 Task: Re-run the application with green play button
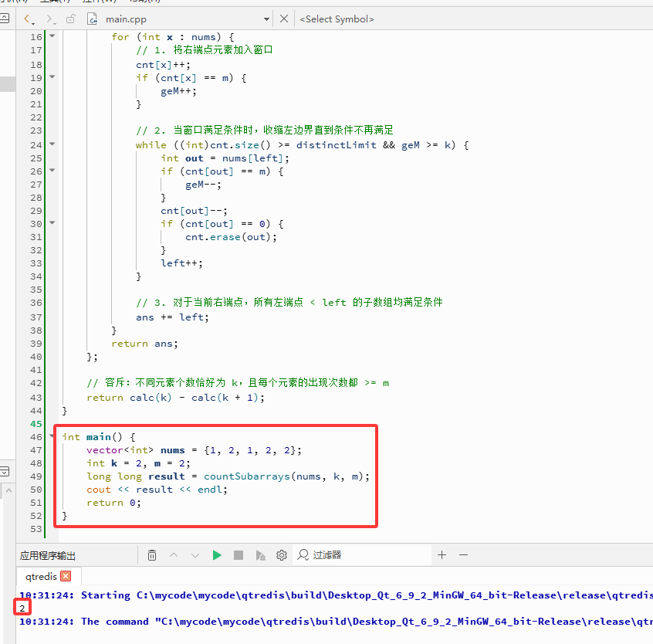(217, 555)
